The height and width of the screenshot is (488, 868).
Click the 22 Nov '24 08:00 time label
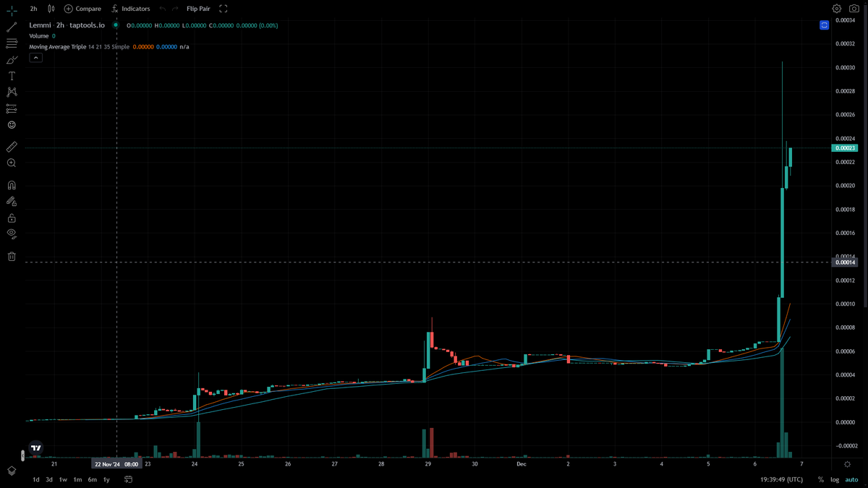click(116, 464)
